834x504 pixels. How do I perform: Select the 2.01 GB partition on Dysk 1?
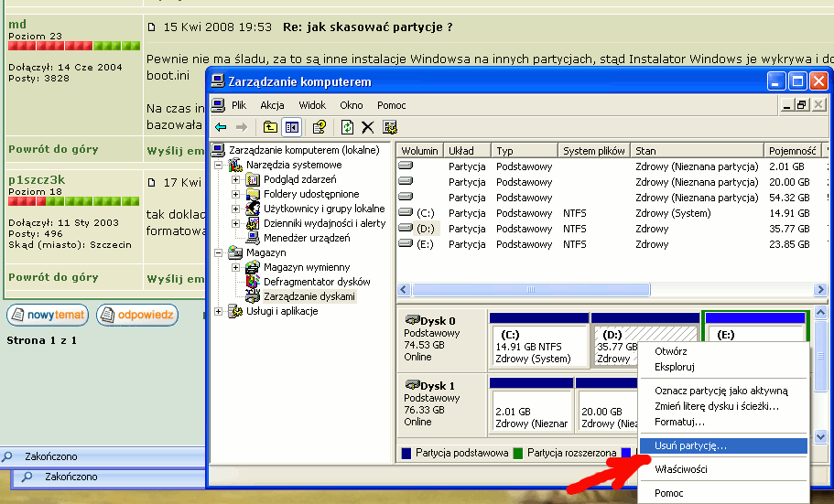pos(531,405)
